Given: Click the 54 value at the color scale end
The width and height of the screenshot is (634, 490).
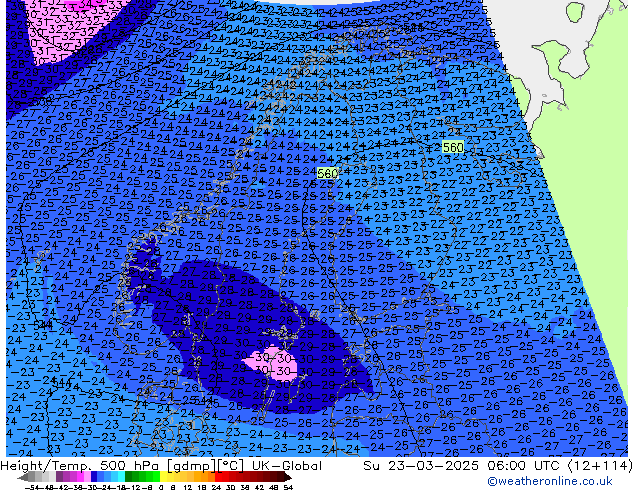Looking at the screenshot, I should click(x=288, y=488).
